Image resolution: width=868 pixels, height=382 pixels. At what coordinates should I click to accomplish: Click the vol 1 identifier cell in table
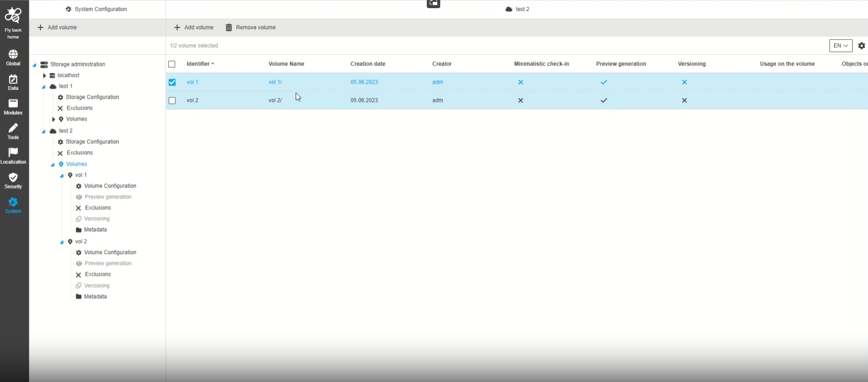tap(192, 82)
